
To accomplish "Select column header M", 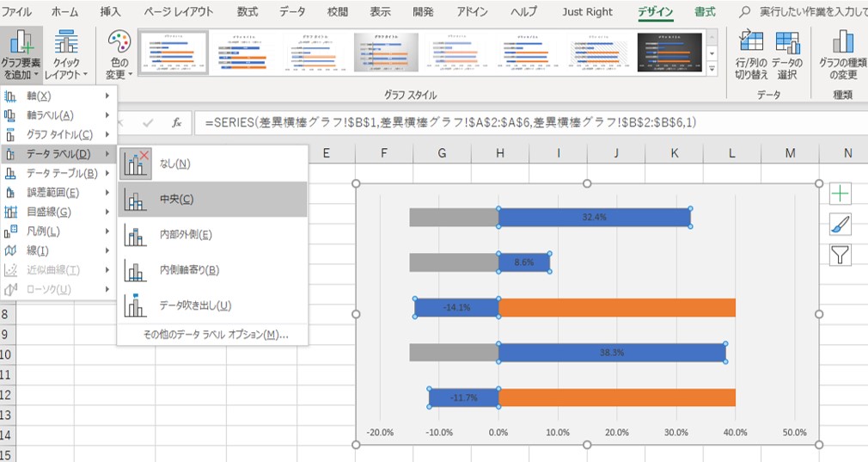I will [x=790, y=153].
